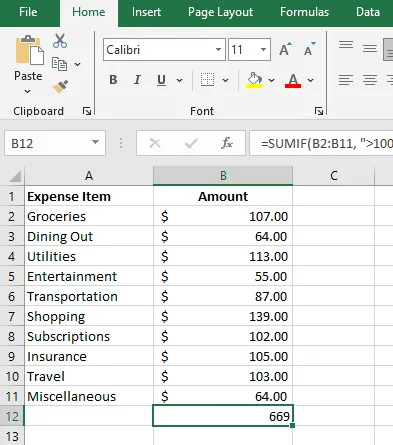Select row 13 header
Screen dimensions: 393x445
click(12, 436)
